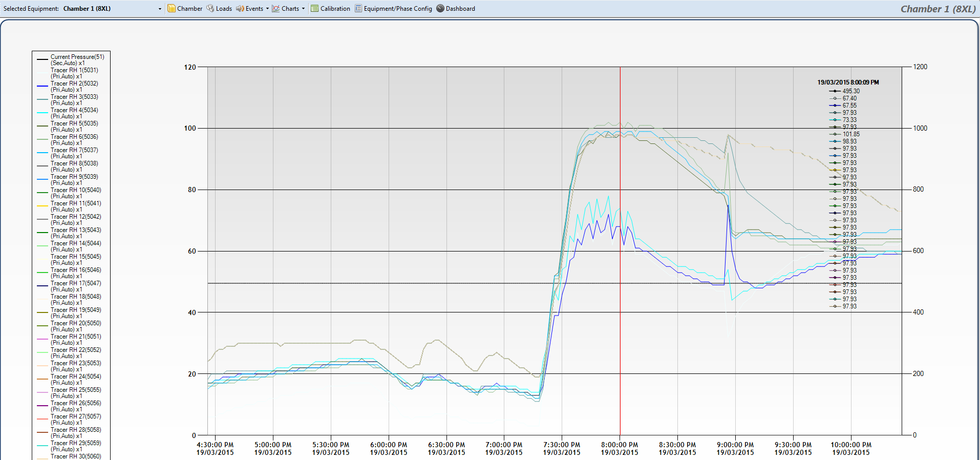Expand the Selected Equipment dropdown
Viewport: 980px width, 460px height.
tap(160, 9)
